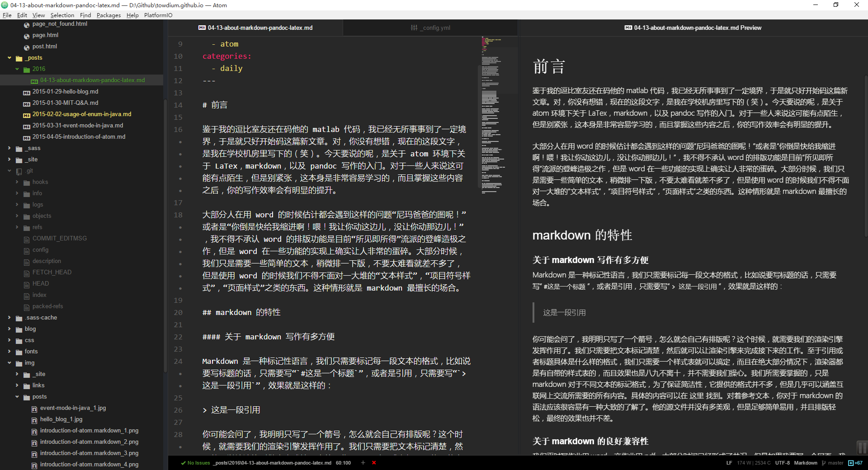Click the markdown icon of 2015-01-29-hello-blog.md

click(x=27, y=93)
